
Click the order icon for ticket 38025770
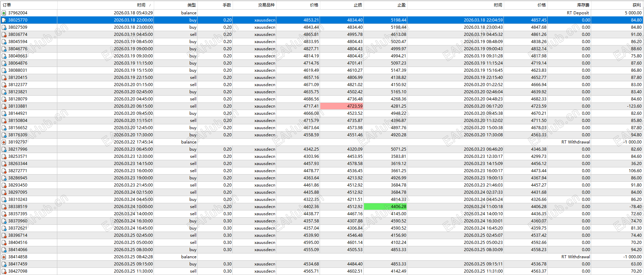[4, 20]
